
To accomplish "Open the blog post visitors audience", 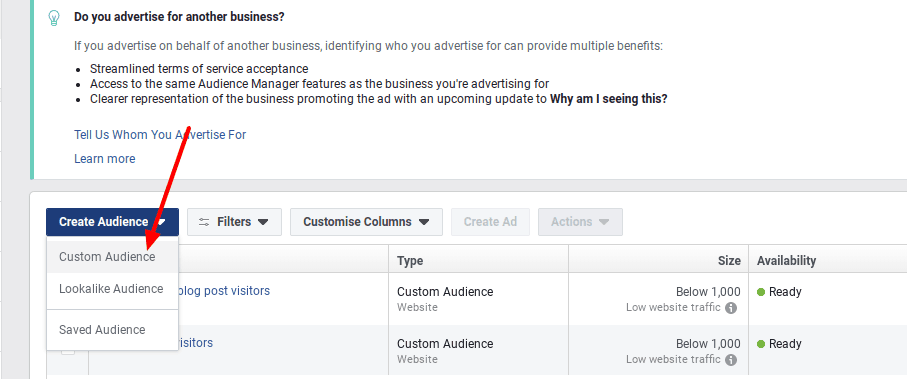I will coord(224,290).
